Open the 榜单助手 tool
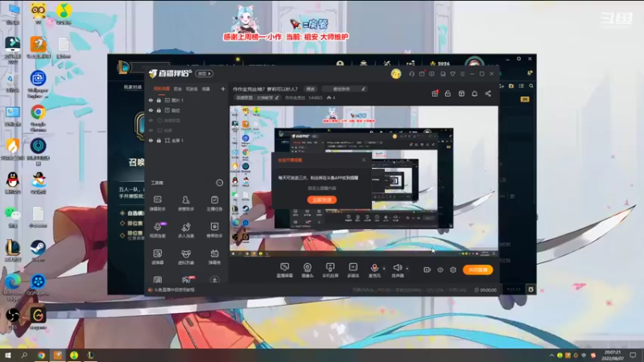The width and height of the screenshot is (644, 362). [x=214, y=230]
